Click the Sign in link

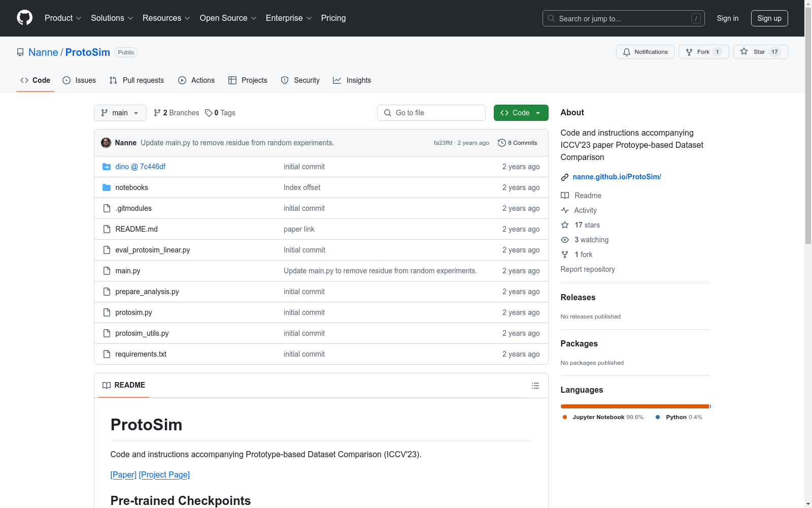[728, 18]
